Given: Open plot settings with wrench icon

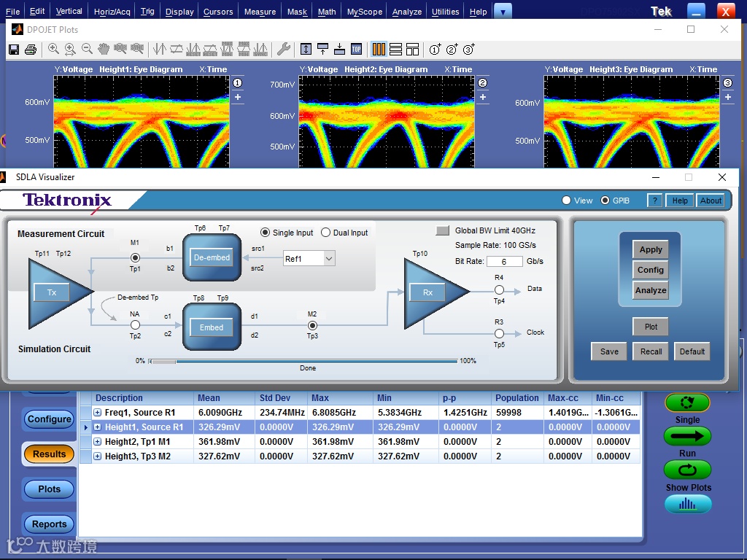Looking at the screenshot, I should click(x=284, y=49).
